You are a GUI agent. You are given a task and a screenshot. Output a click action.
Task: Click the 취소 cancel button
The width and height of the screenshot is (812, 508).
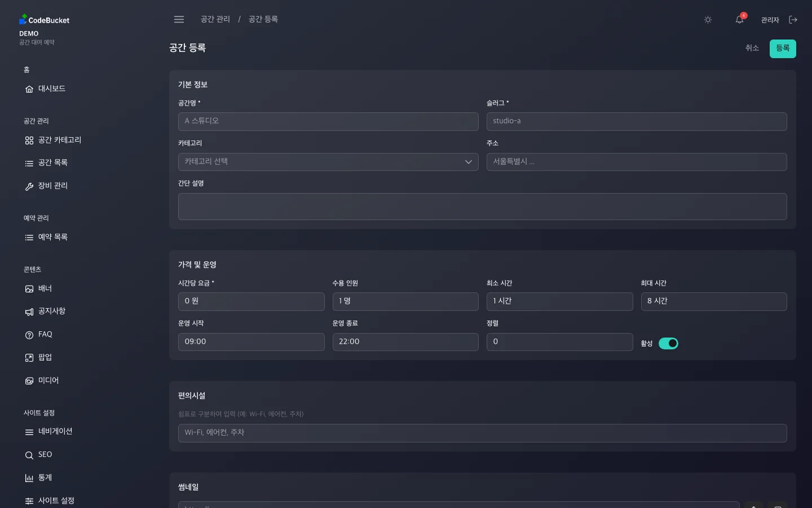(752, 49)
